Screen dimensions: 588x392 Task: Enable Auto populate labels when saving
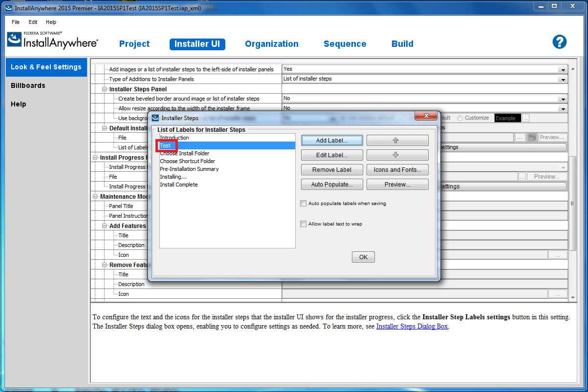pos(304,203)
